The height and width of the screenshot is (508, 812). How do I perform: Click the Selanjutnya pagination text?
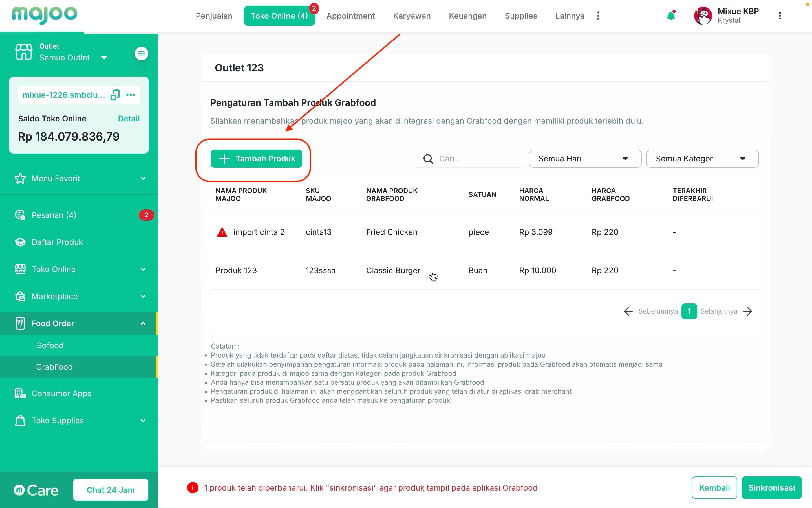pyautogui.click(x=719, y=311)
